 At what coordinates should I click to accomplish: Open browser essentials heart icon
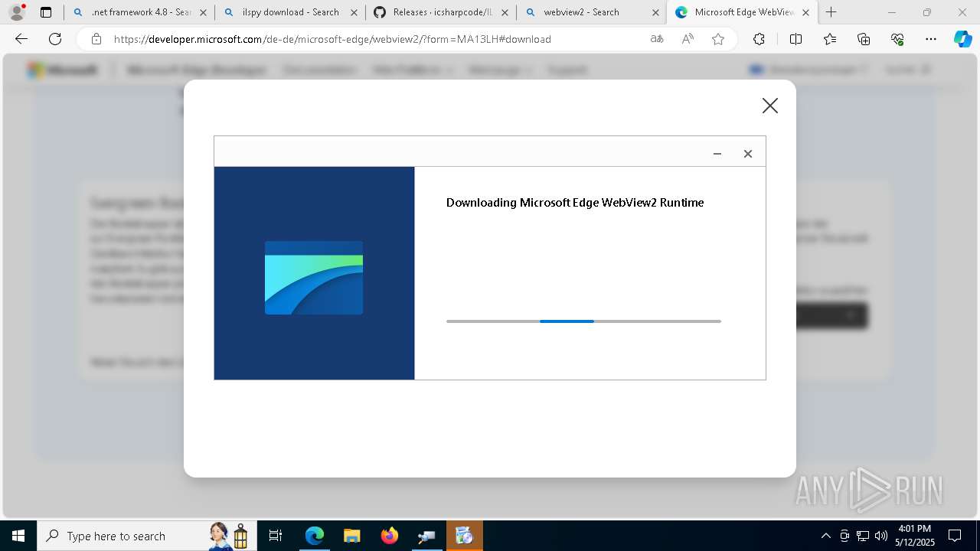click(x=897, y=39)
